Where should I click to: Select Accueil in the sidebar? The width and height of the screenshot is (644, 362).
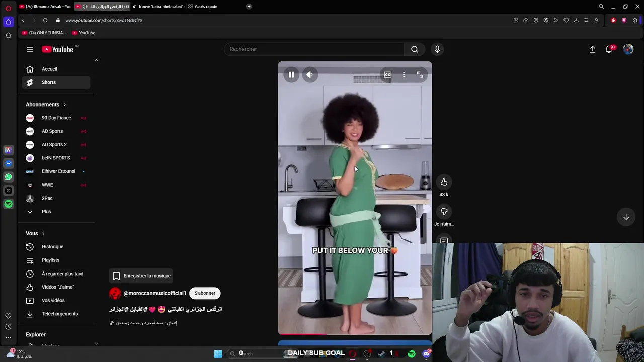56,69
